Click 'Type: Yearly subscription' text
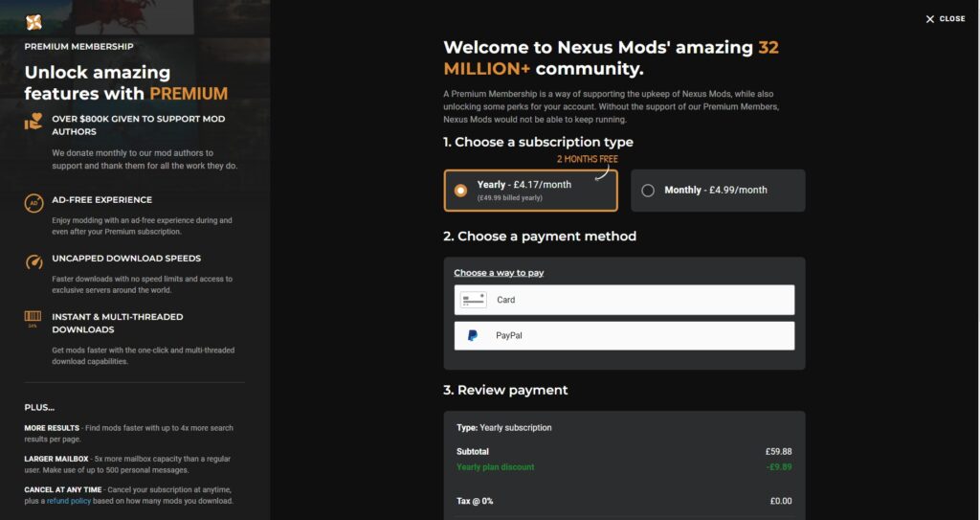The height and width of the screenshot is (520, 980). pos(503,427)
